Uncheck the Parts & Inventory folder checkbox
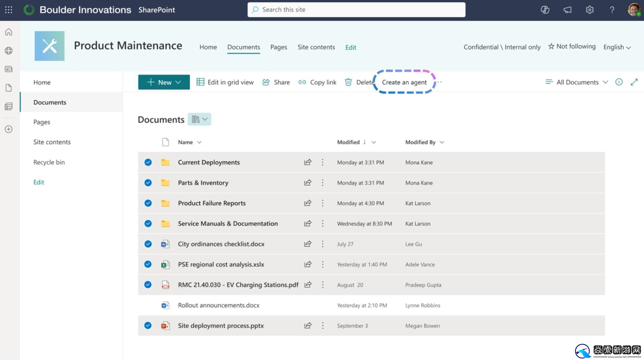This screenshot has width=644, height=360. point(148,183)
